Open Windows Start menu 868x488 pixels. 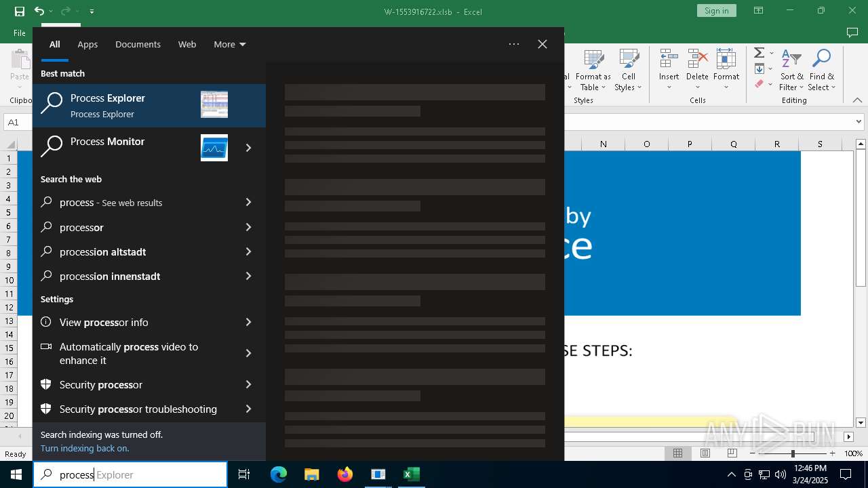coord(16,474)
